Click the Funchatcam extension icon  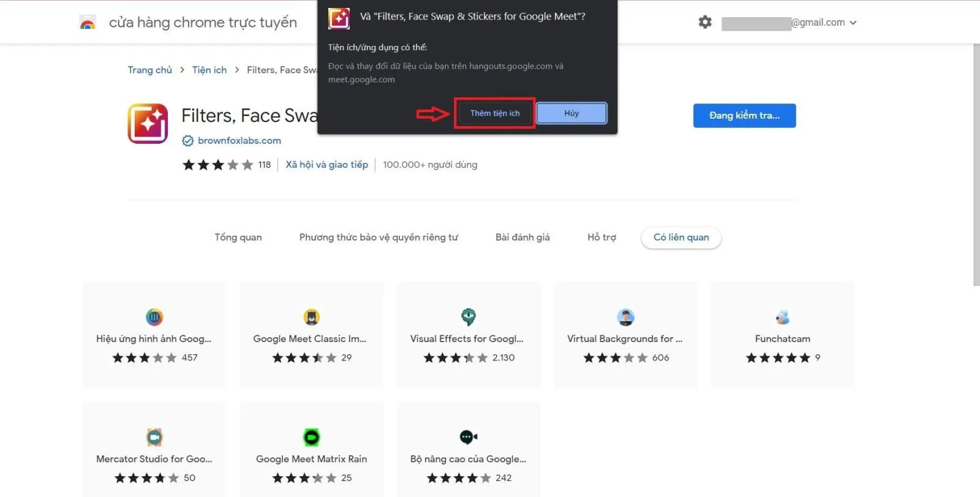coord(783,317)
